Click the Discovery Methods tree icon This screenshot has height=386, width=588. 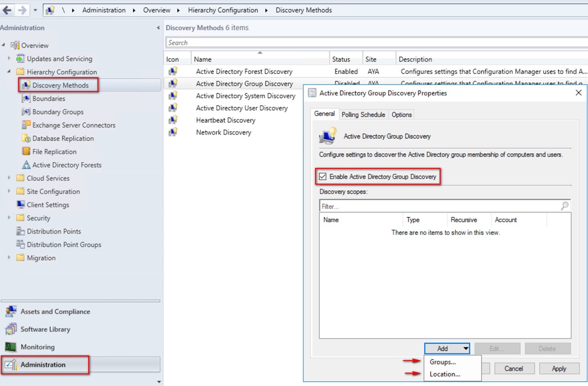(26, 85)
